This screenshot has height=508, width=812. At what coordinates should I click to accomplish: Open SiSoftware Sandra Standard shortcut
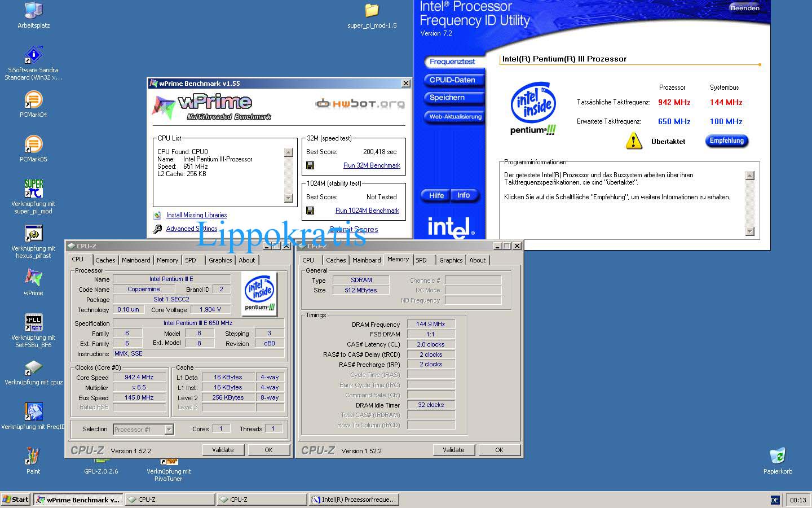[33, 55]
